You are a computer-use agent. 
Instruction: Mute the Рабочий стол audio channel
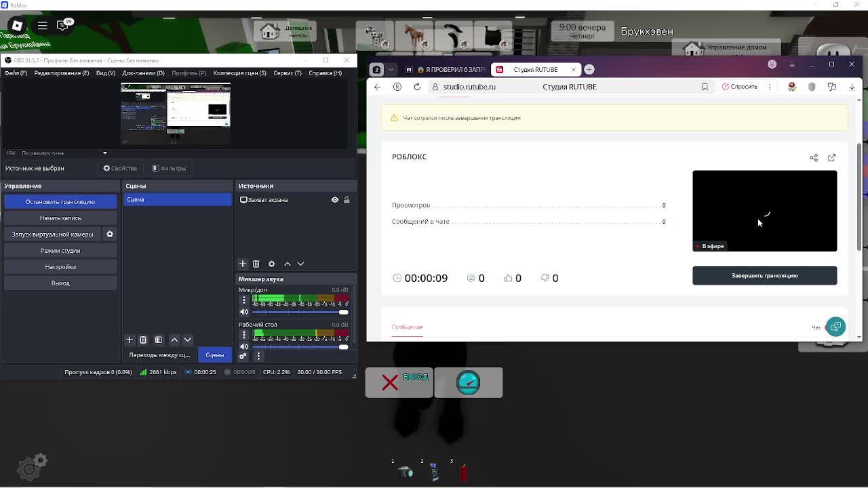(x=244, y=346)
